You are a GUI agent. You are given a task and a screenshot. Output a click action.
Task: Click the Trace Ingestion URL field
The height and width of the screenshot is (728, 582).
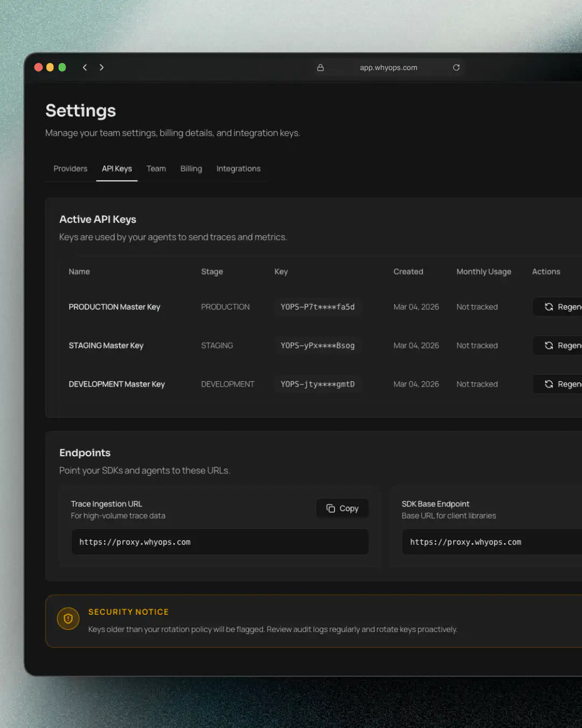click(x=220, y=542)
